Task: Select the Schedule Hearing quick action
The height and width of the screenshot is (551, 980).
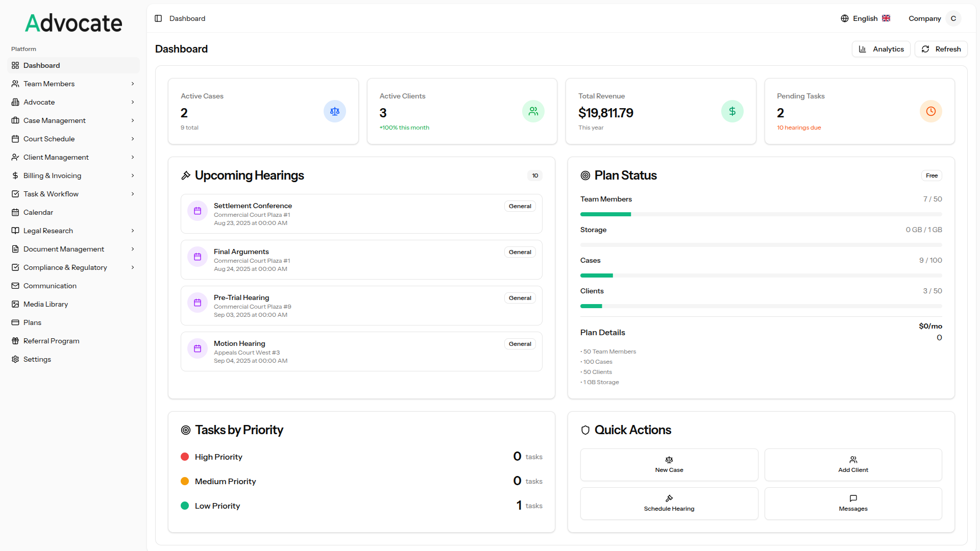Action: (669, 504)
